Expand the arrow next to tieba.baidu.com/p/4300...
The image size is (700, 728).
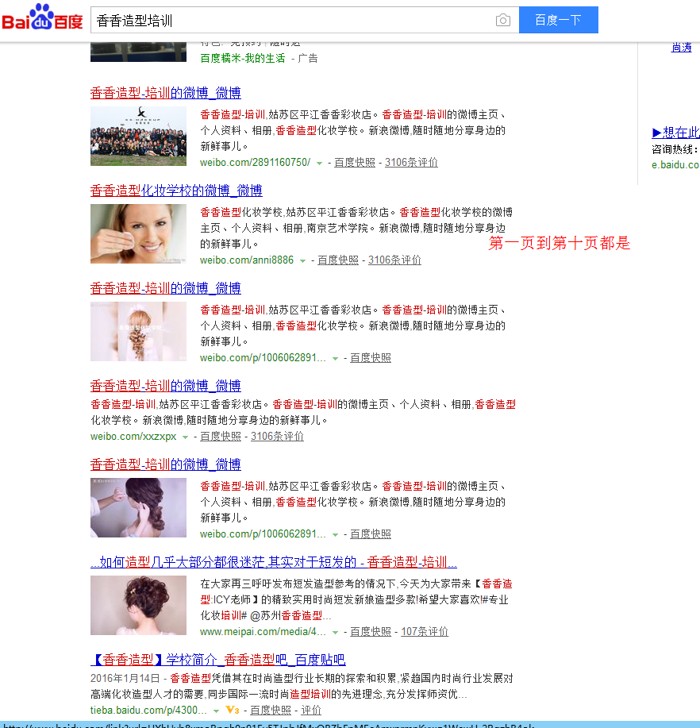pyautogui.click(x=217, y=711)
